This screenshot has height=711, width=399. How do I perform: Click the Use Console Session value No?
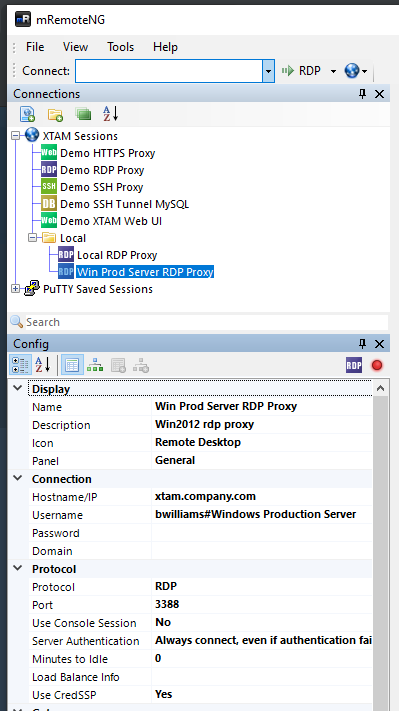(x=262, y=622)
